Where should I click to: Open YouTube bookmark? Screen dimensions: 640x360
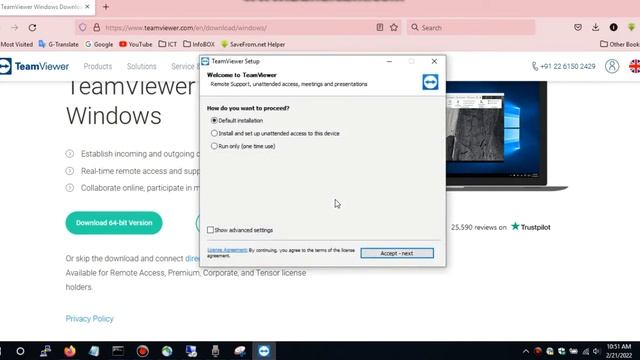coord(136,44)
